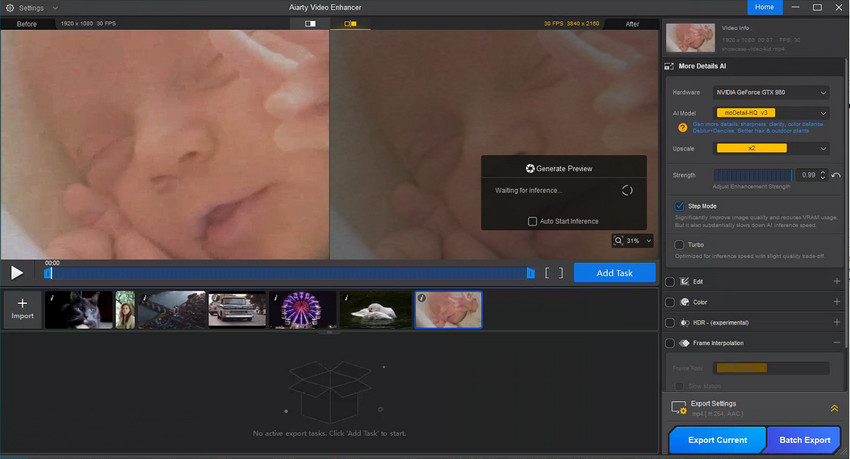Enable the Frame Interpolation checkbox
Screen dimensions: 850x459
click(670, 343)
